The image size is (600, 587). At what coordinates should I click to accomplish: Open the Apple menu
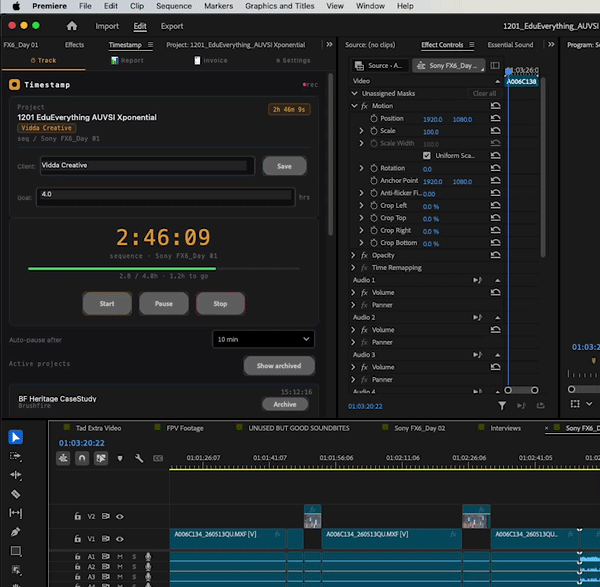[16, 6]
